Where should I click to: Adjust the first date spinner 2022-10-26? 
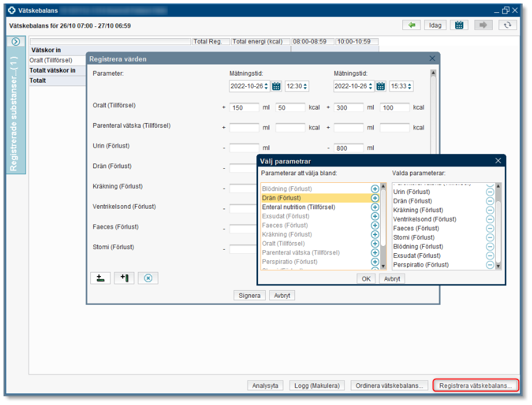[x=267, y=86]
